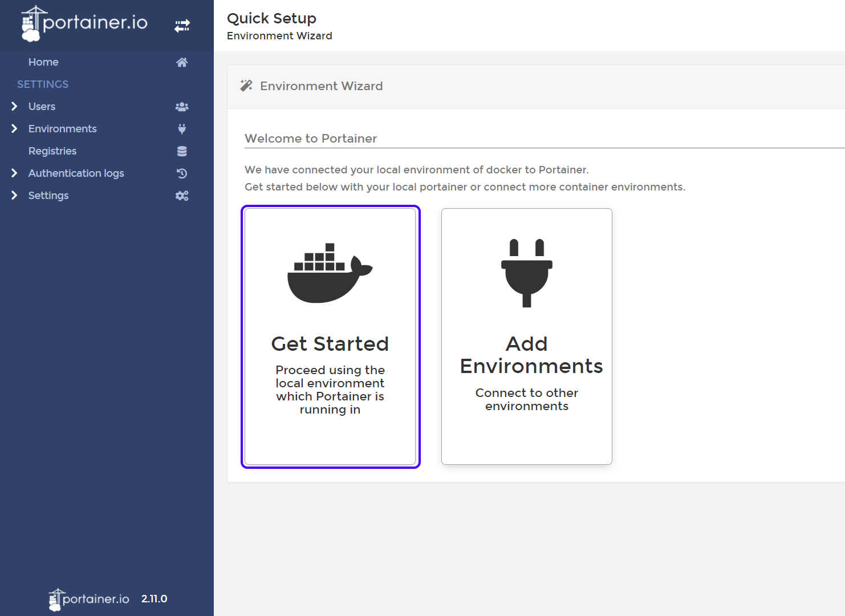
Task: Choose the Add Environments option
Action: (526, 355)
